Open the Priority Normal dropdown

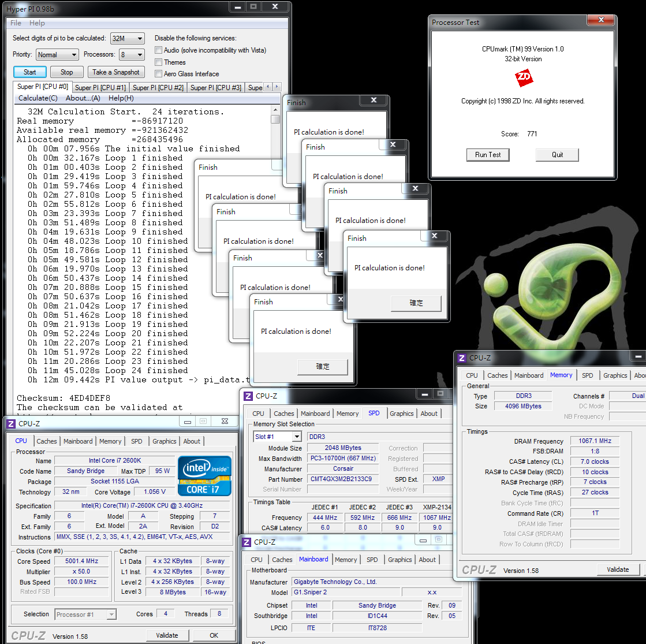tap(57, 54)
